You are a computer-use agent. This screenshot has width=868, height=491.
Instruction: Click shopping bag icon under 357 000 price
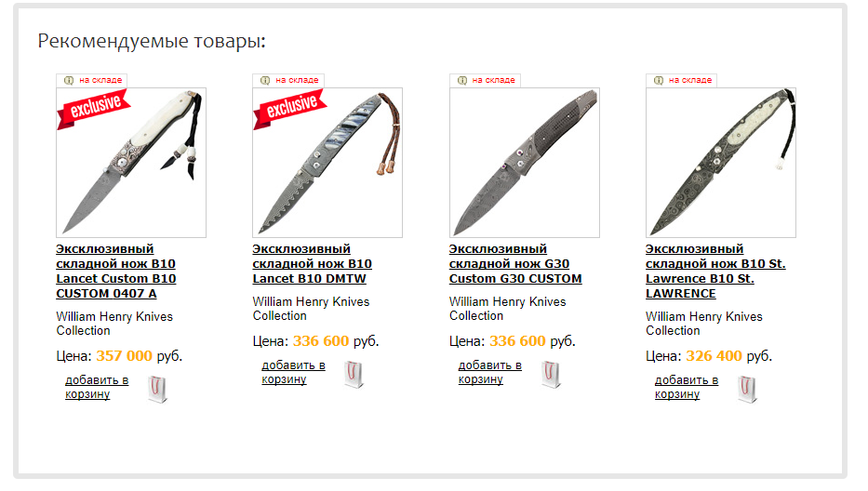coord(158,389)
